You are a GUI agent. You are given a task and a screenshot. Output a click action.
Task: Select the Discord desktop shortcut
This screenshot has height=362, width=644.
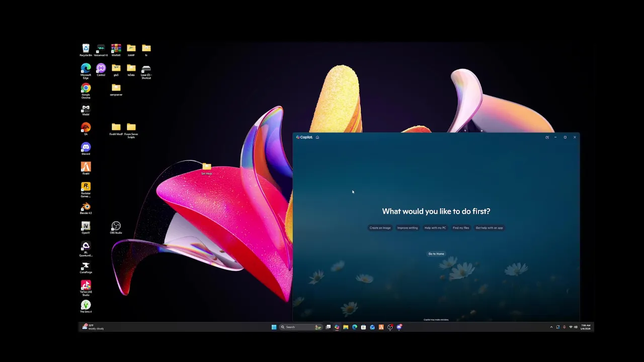86,149
